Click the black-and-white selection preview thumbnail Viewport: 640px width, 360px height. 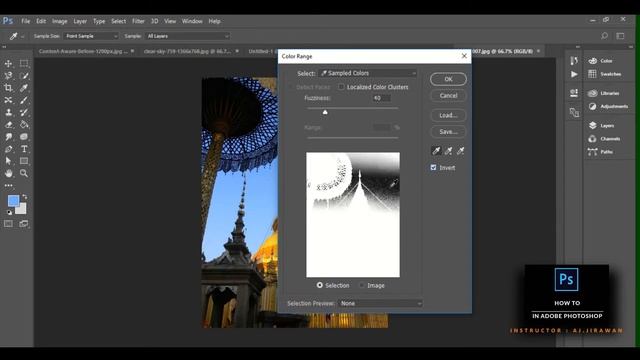tap(353, 215)
